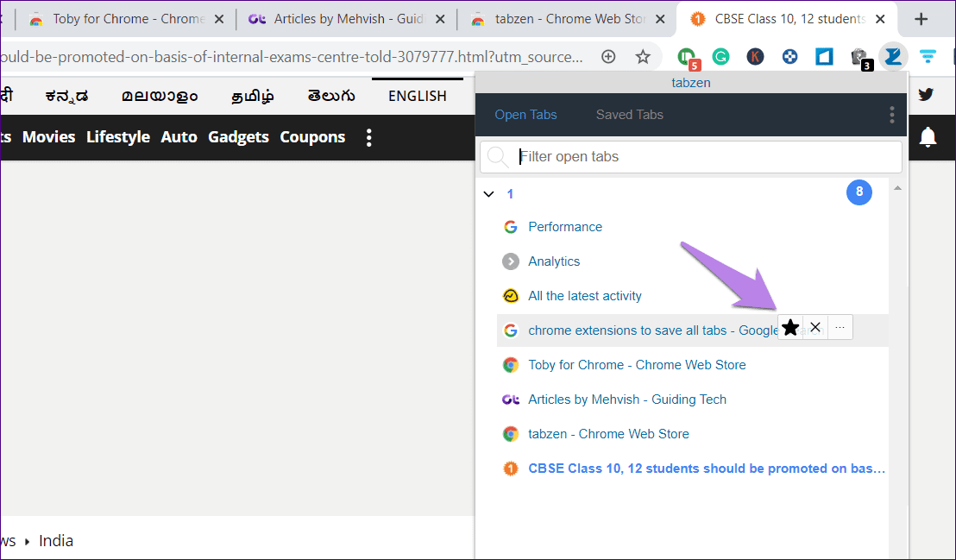Click the notification bell icon
Image resolution: width=956 pixels, height=560 pixels.
[x=928, y=137]
